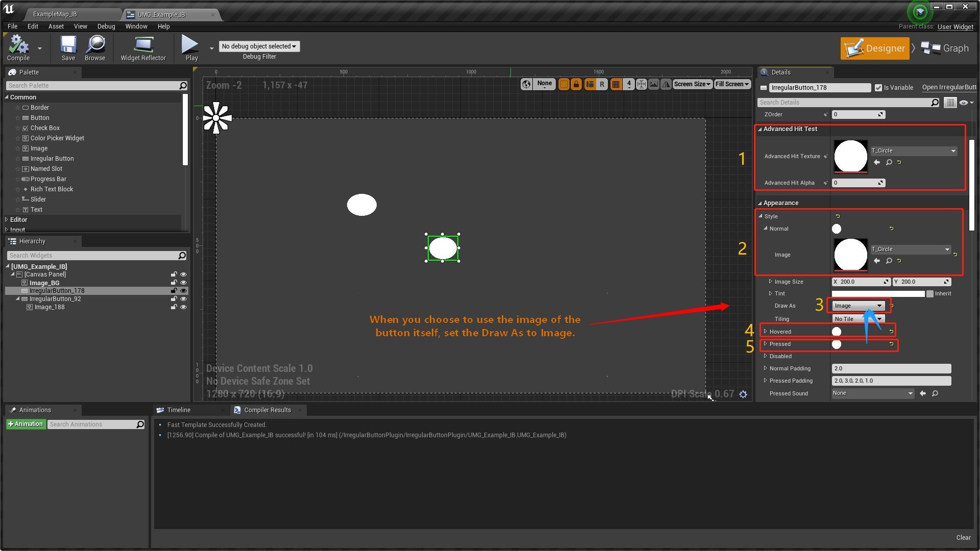Open the Widget Reflector tool

coord(143,45)
